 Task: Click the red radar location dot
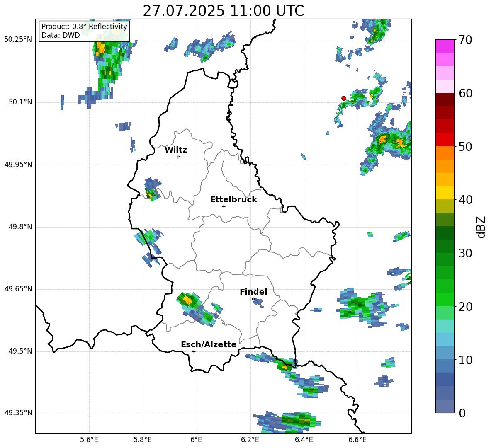[x=343, y=98]
